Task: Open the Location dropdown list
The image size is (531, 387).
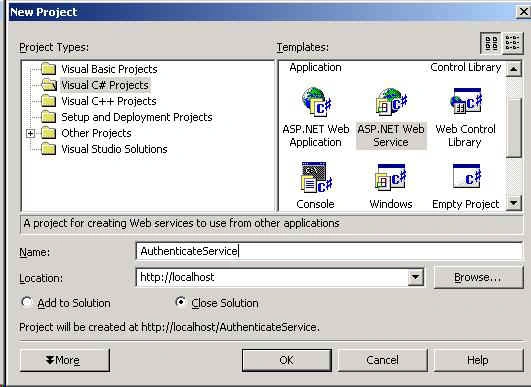Action: 416,278
